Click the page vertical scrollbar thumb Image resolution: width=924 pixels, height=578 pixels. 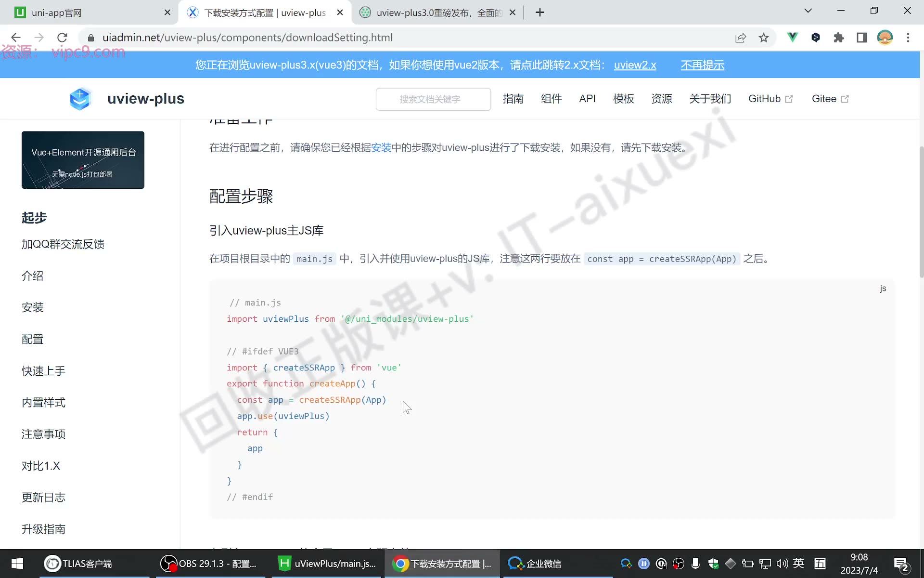point(921,212)
